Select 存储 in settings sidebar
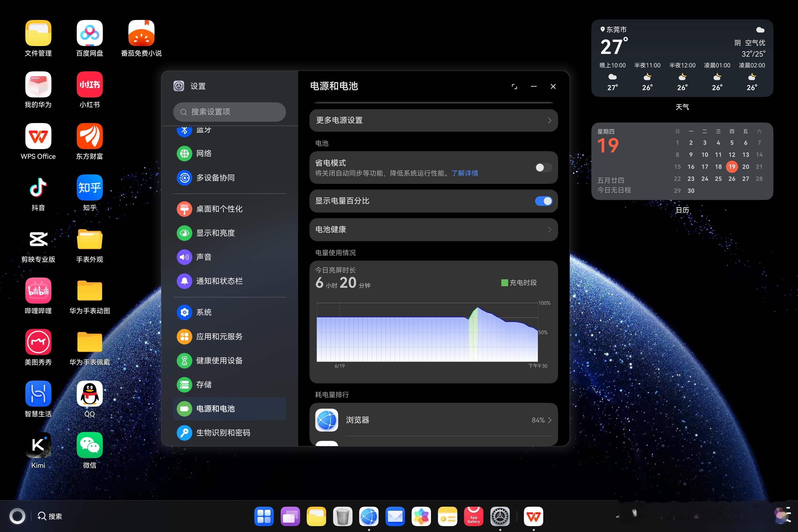The image size is (798, 532). click(229, 385)
